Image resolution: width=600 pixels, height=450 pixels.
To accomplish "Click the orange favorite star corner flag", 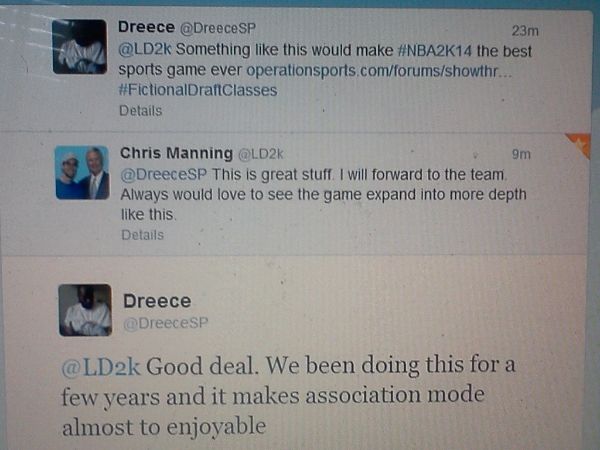I will pyautogui.click(x=580, y=144).
